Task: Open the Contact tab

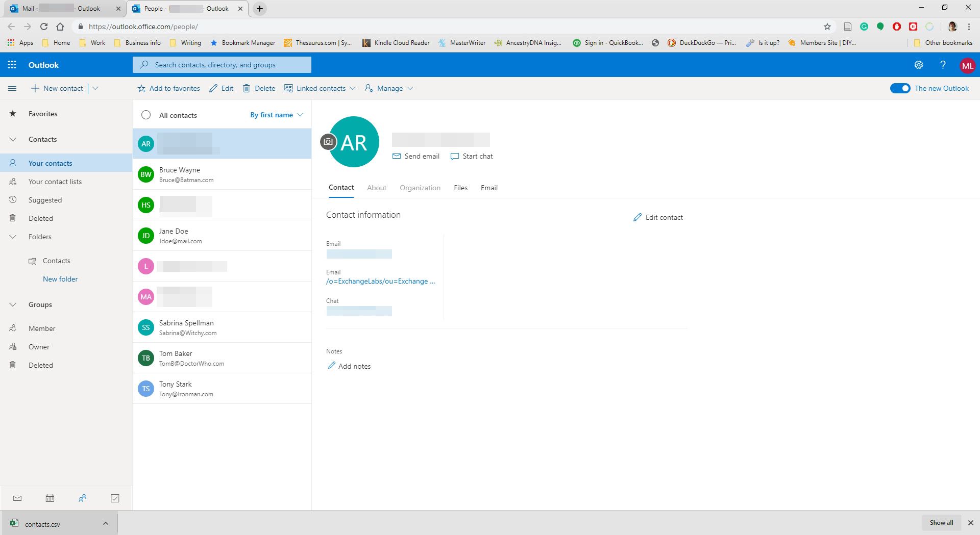Action: (341, 188)
